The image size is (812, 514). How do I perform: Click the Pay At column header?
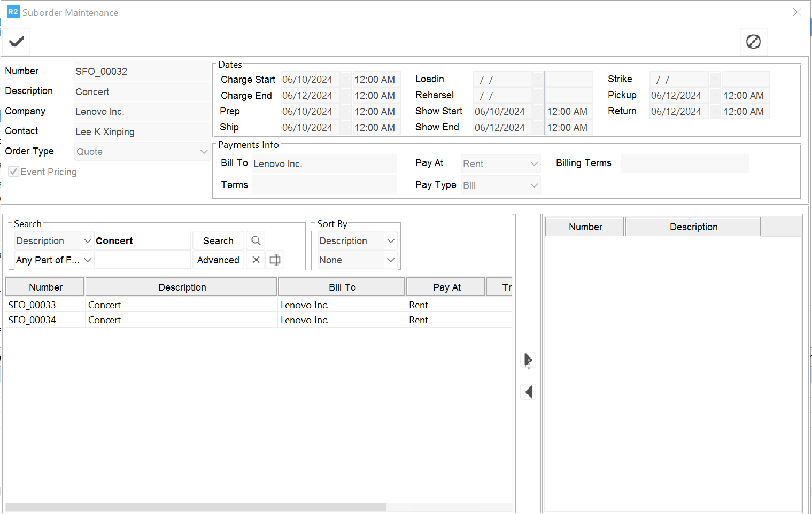pyautogui.click(x=446, y=287)
